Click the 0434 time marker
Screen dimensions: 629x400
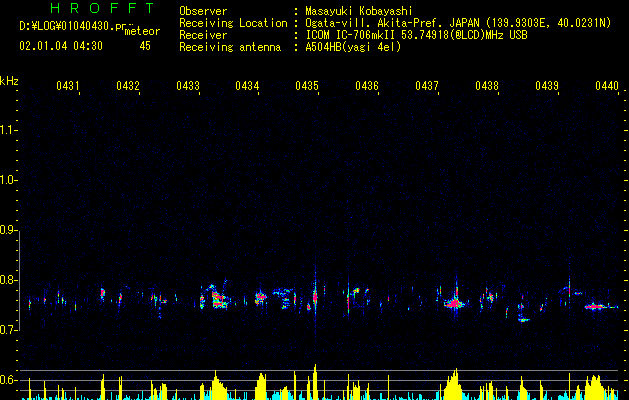click(247, 86)
